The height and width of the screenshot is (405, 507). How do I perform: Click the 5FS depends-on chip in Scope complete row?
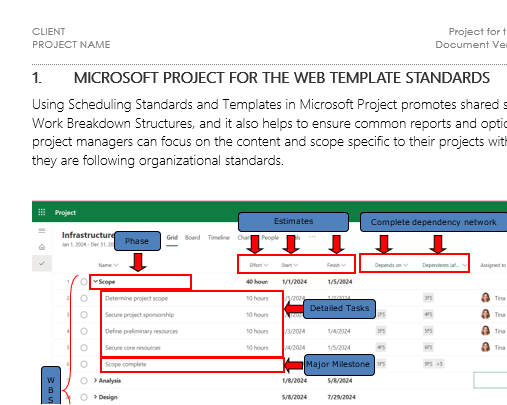click(x=381, y=364)
